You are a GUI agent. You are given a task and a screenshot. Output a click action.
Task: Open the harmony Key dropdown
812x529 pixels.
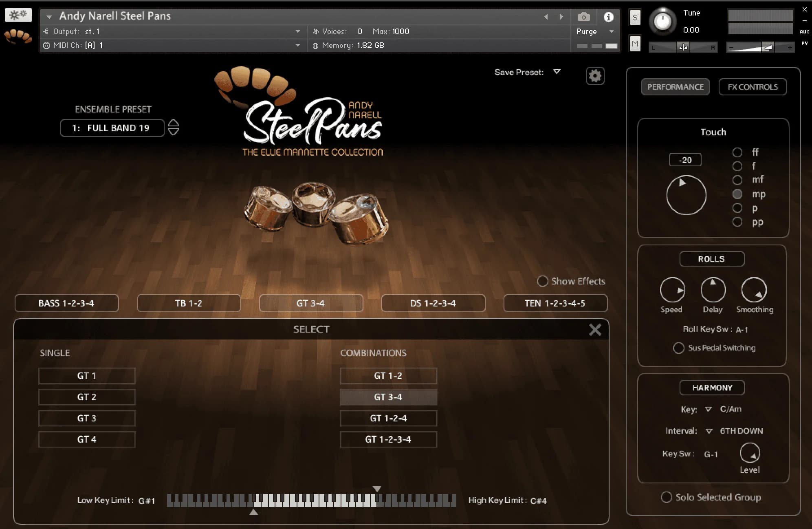[708, 409]
